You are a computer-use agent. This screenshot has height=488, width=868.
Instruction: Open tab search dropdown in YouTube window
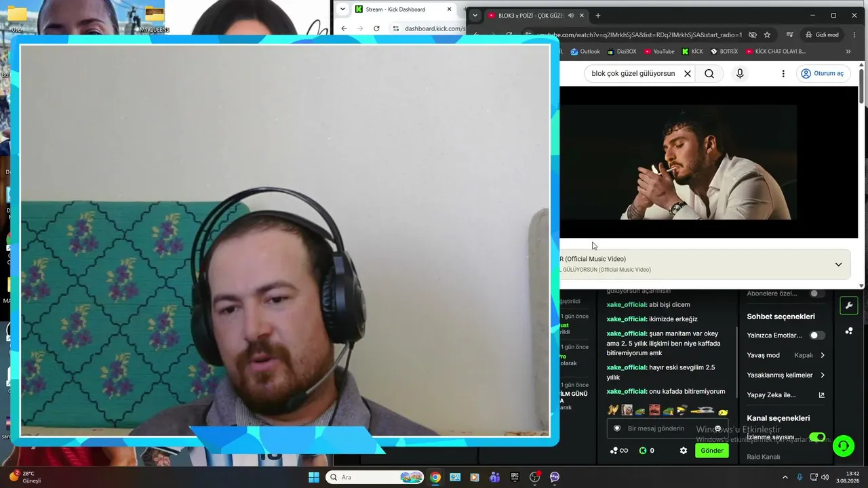pos(475,15)
